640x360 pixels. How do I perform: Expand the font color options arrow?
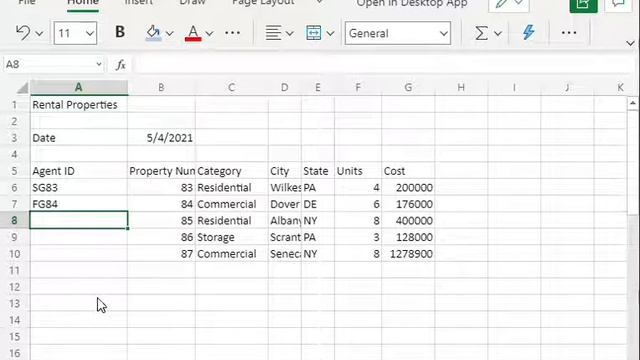coord(209,33)
